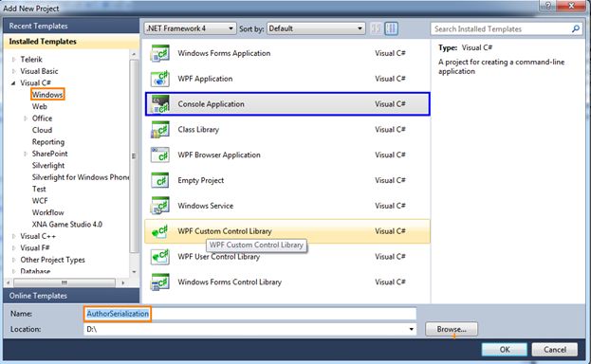Select the Silverlight template category
This screenshot has width=591, height=364.
click(x=48, y=166)
